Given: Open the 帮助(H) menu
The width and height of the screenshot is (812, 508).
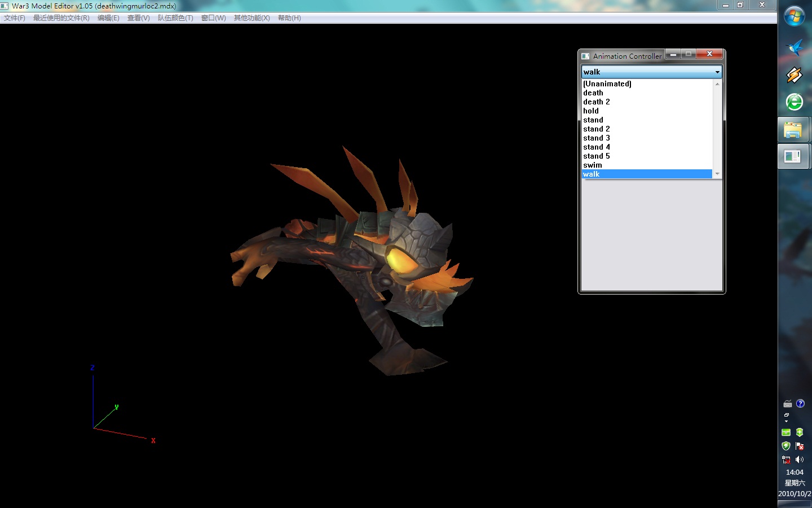Looking at the screenshot, I should (289, 18).
